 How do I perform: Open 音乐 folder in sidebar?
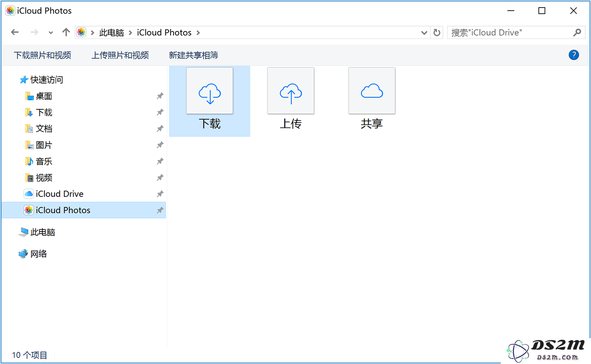[38, 161]
